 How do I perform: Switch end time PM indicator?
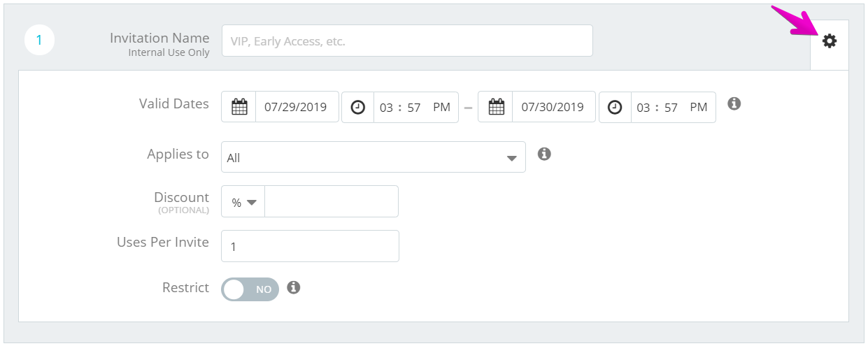click(x=699, y=107)
